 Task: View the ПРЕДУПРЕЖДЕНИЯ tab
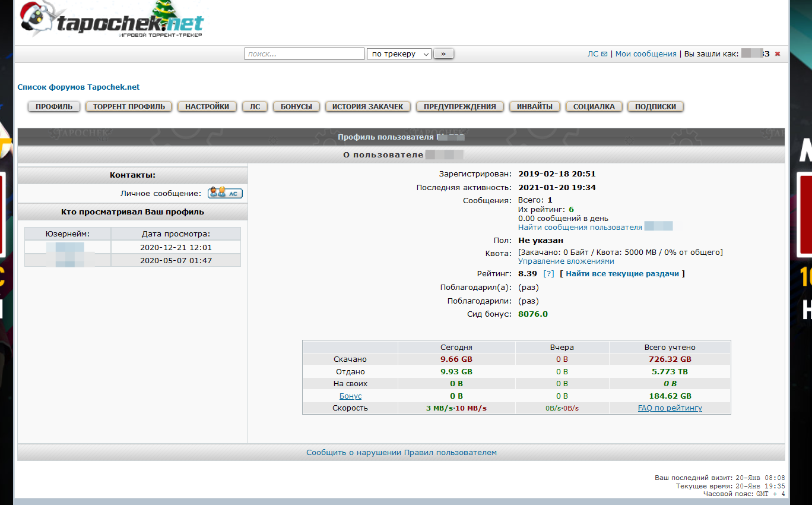[x=459, y=107]
